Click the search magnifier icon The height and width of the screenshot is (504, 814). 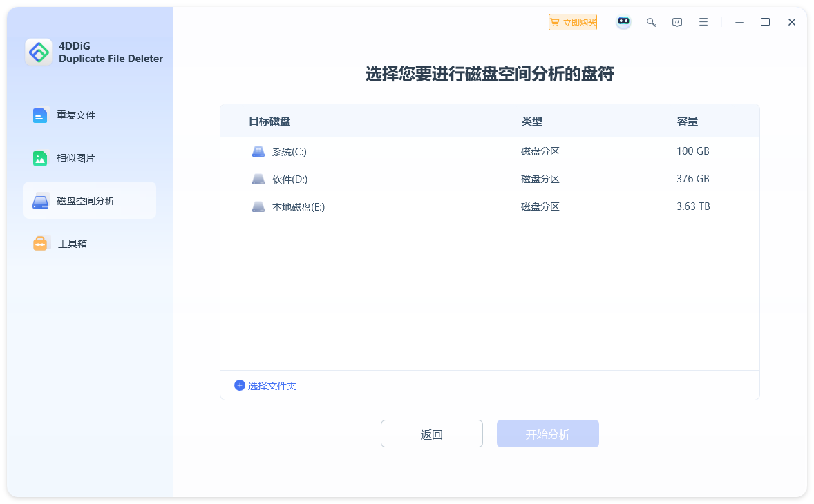[651, 21]
